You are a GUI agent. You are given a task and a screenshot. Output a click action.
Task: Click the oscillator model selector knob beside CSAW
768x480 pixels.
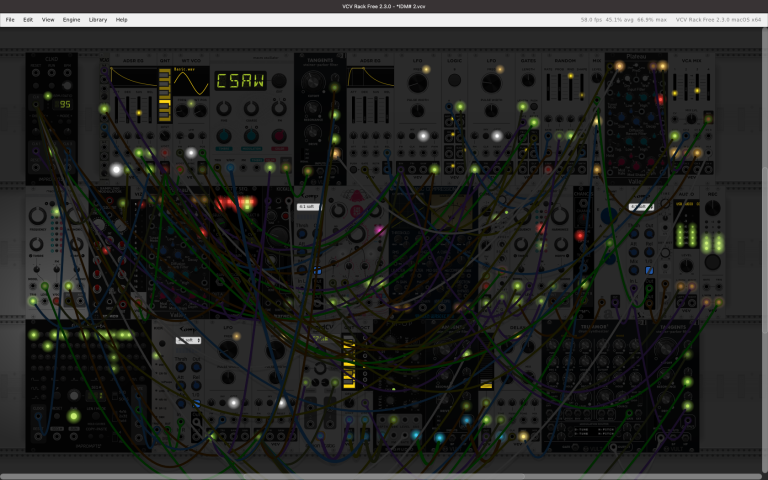(x=279, y=80)
